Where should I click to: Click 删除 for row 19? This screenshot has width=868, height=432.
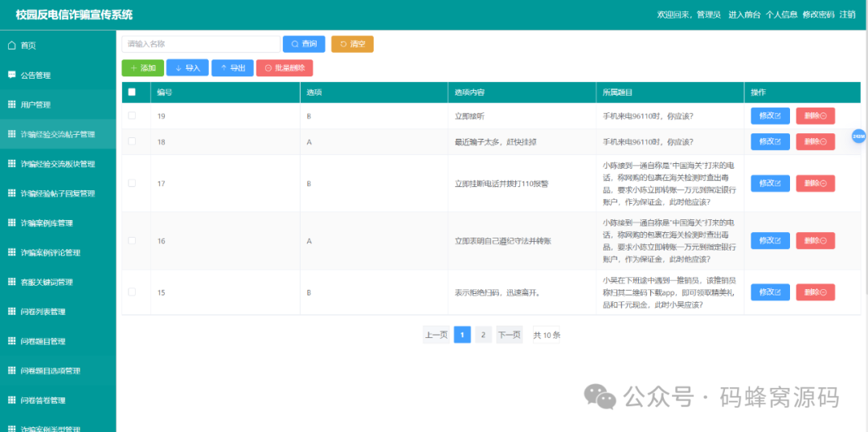click(816, 116)
